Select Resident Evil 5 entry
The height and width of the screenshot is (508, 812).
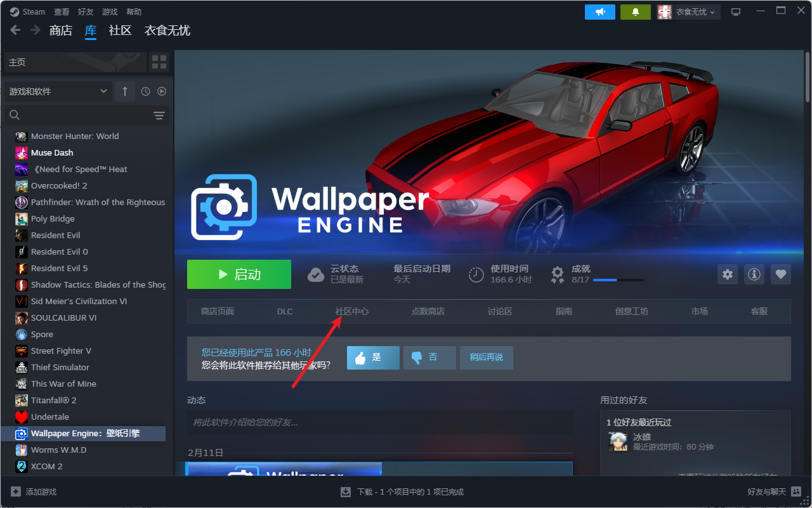coord(60,268)
